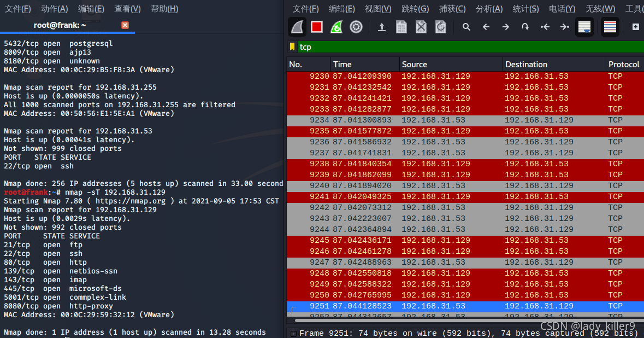The image size is (644, 338).
Task: Click MAC Address 00:0C:29:59:32:12 line
Action: [88, 315]
